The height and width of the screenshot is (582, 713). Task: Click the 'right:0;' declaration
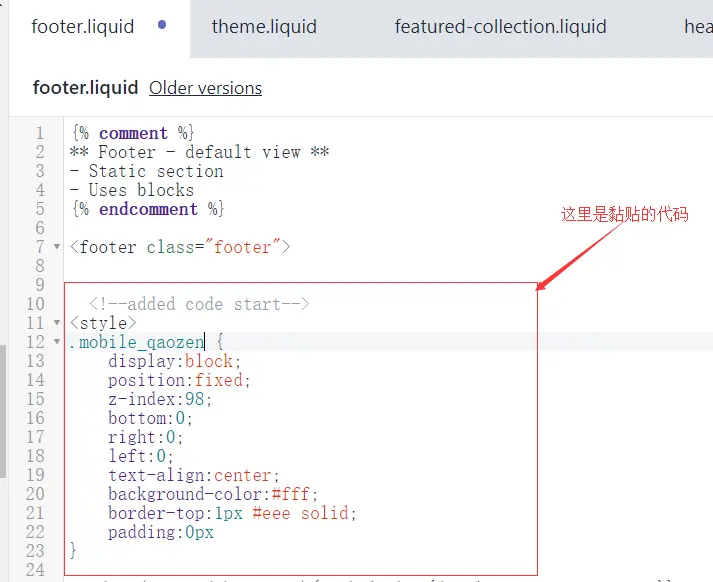[x=146, y=437]
